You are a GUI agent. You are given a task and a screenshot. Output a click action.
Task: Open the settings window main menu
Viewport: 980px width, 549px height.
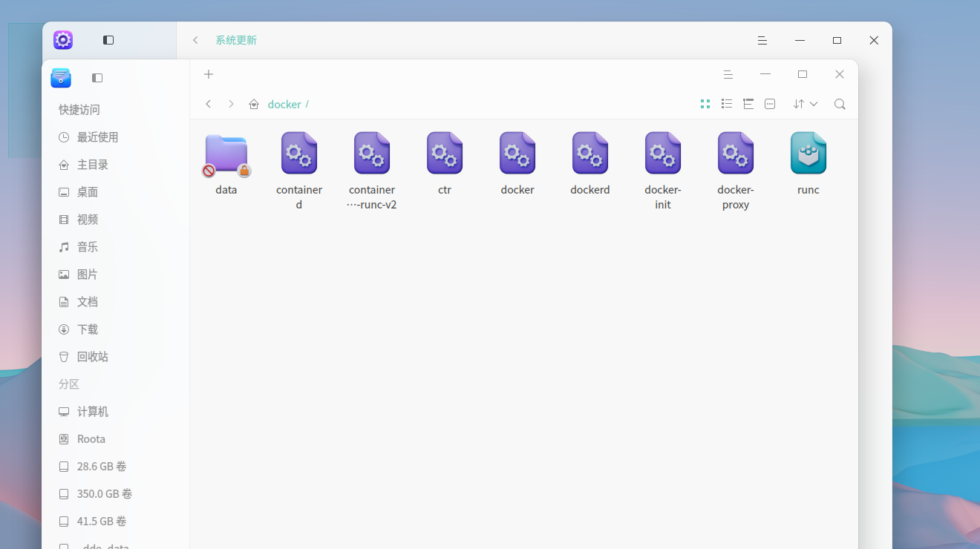762,40
